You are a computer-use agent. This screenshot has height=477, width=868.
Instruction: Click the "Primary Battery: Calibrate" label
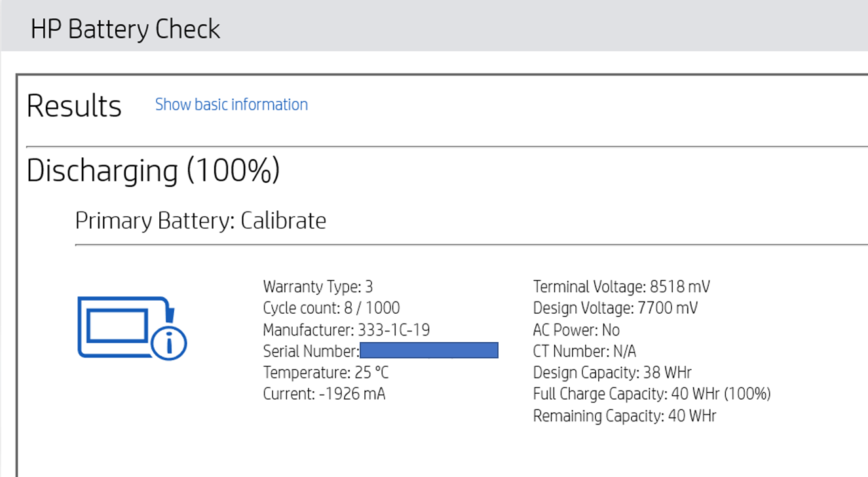pyautogui.click(x=201, y=220)
